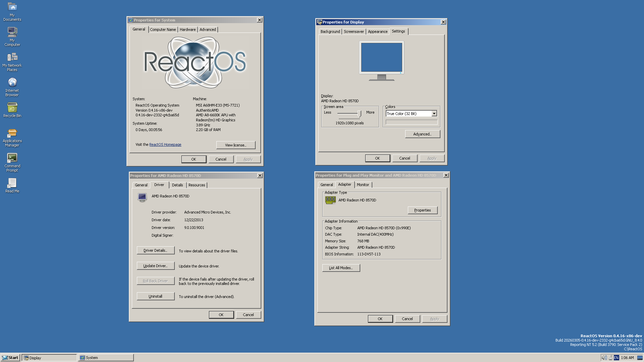644x362 pixels.
Task: Open the Read Me desktop icon
Action: point(12,185)
